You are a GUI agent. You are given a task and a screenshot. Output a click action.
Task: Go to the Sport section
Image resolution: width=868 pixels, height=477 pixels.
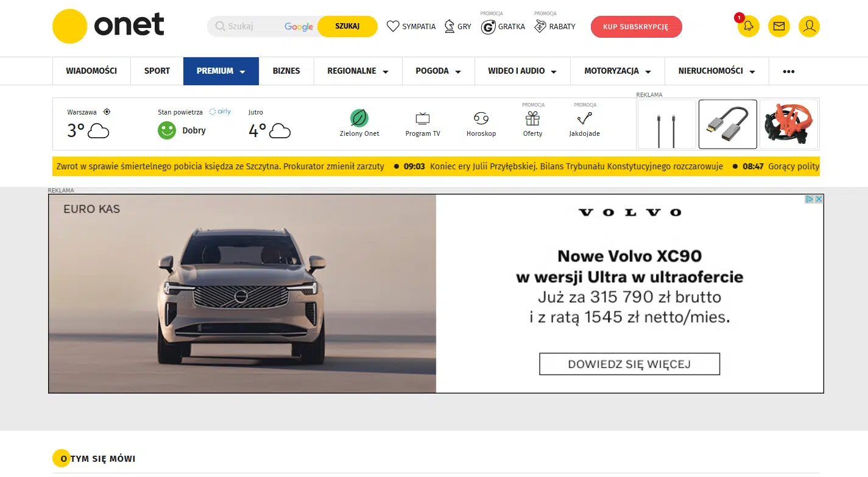(157, 71)
